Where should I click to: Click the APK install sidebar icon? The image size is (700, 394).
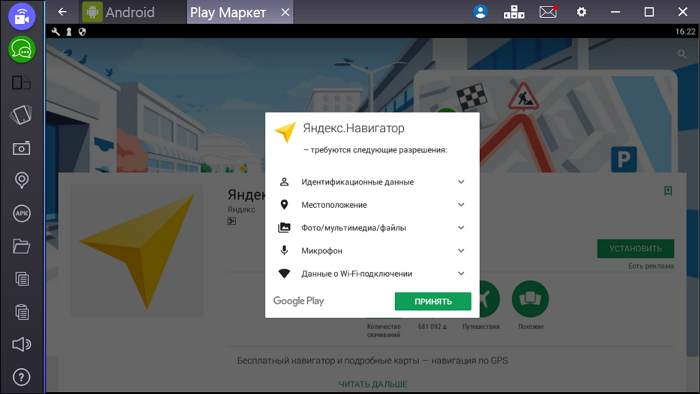point(21,213)
